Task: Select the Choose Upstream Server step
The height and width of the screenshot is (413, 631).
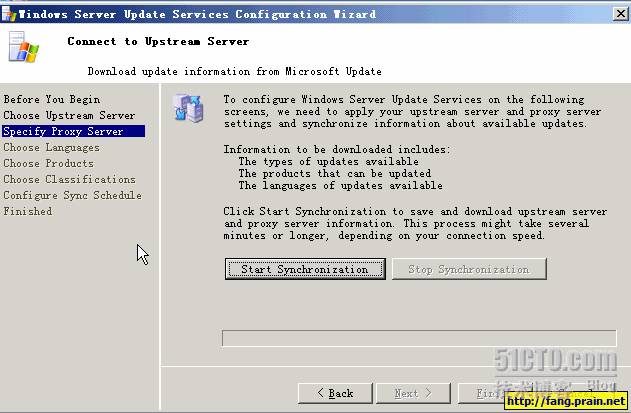Action: click(69, 116)
